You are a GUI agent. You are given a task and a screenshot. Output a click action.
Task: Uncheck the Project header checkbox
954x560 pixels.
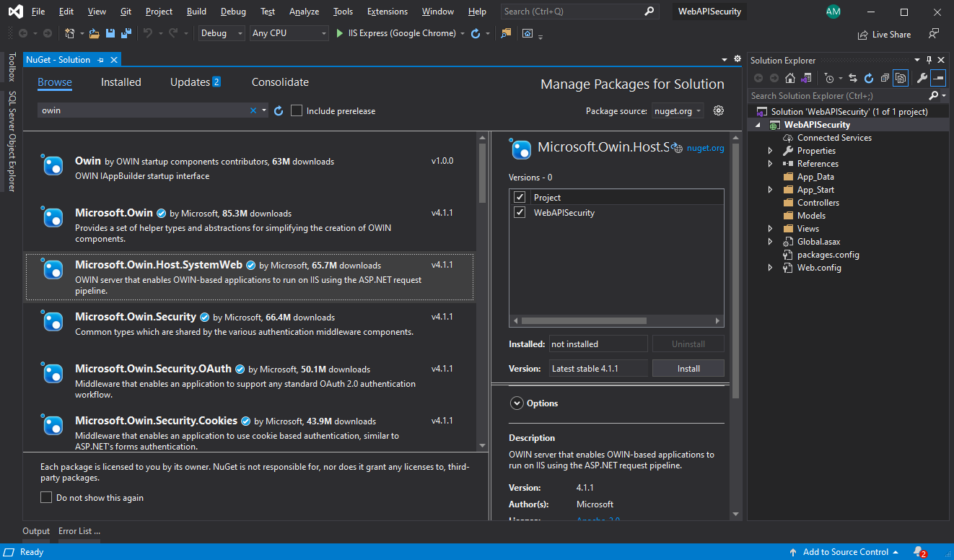point(520,197)
